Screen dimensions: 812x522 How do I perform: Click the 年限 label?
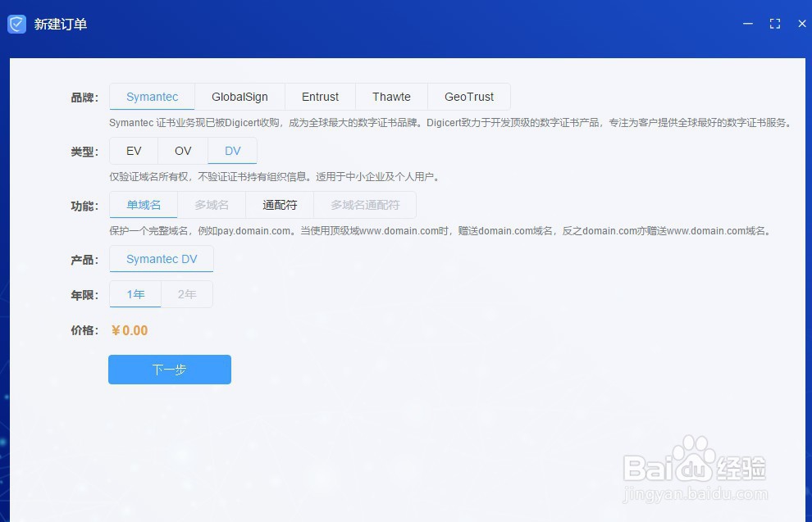84,295
